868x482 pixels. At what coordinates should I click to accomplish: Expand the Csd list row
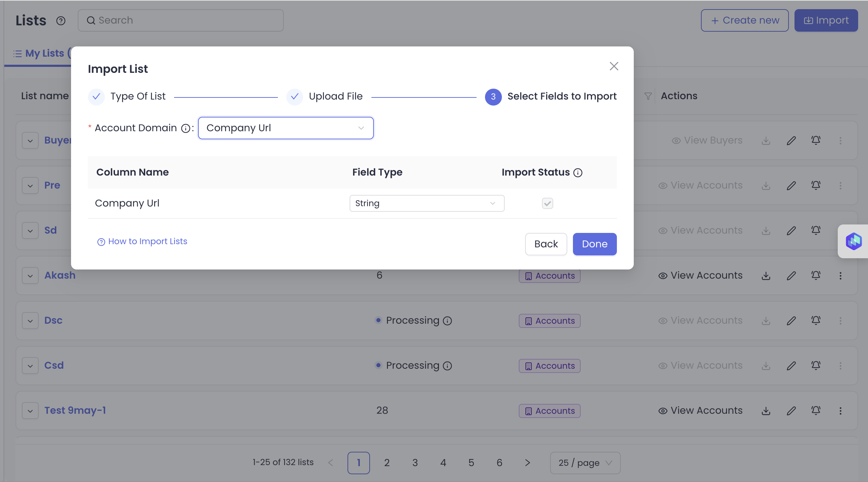(30, 366)
